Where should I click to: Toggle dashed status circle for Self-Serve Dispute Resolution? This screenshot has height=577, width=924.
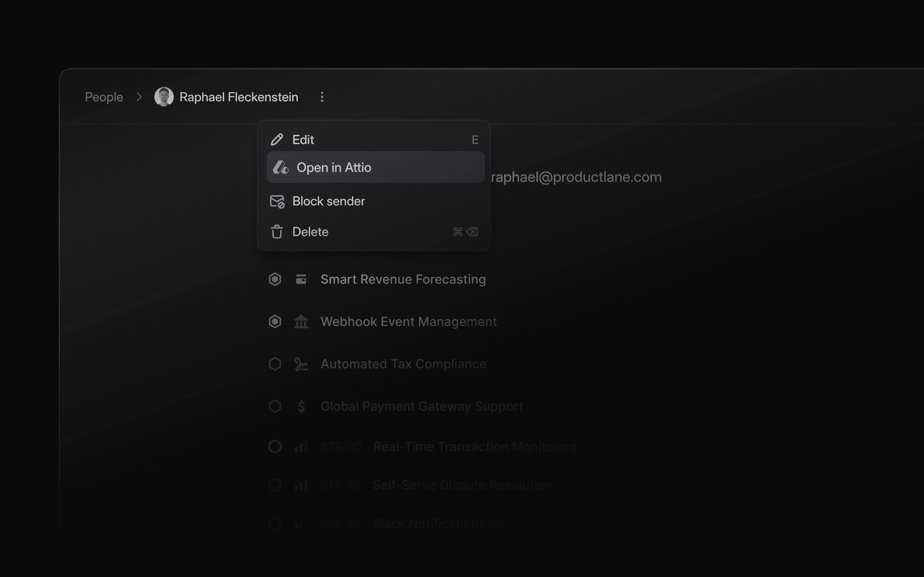275,485
